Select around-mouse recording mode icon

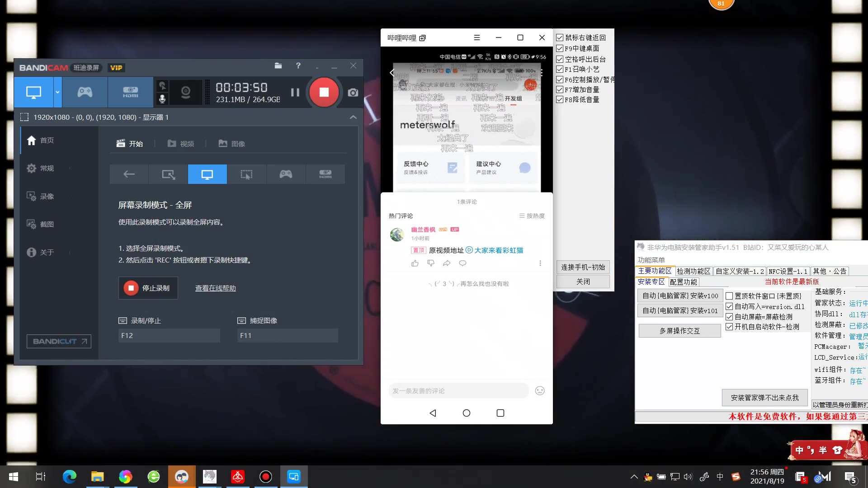(x=247, y=174)
